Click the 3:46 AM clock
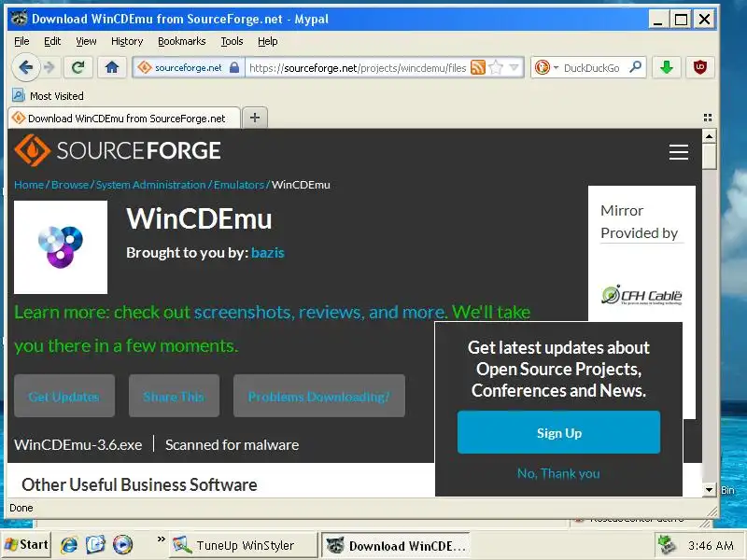This screenshot has width=747, height=560. pos(711,545)
